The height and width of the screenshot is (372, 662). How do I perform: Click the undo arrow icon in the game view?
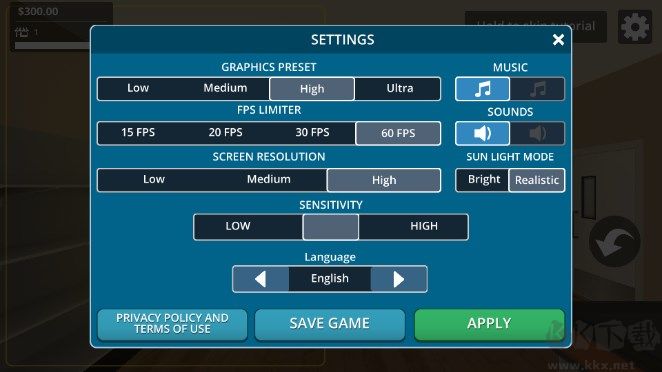click(614, 241)
